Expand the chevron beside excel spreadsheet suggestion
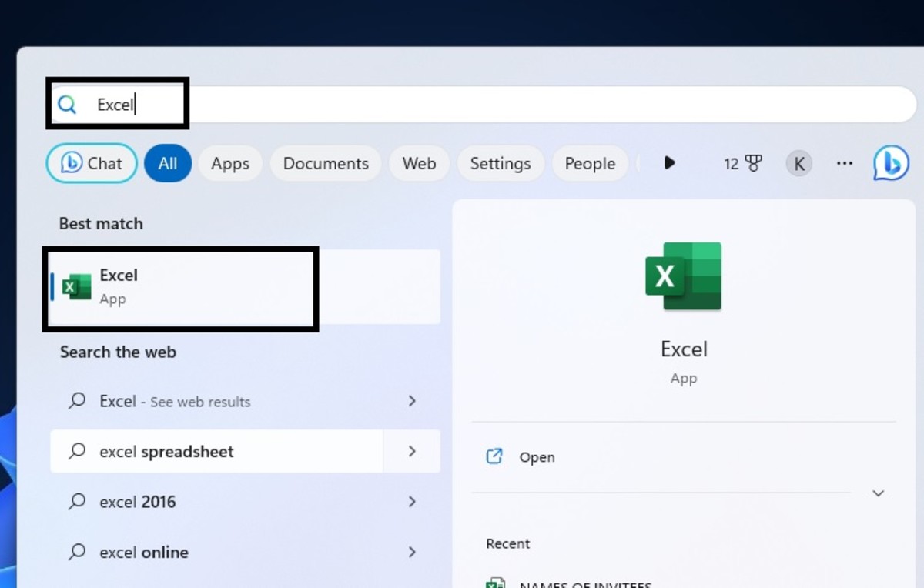This screenshot has width=924, height=588. point(413,452)
